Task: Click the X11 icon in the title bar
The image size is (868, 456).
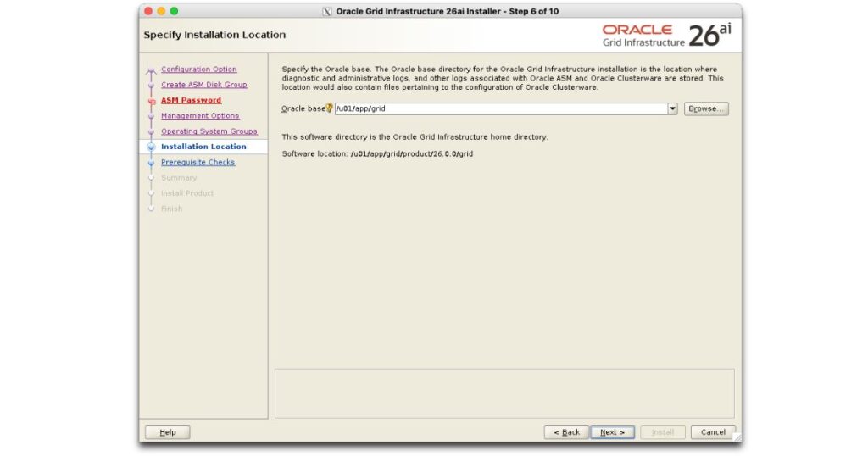Action: (327, 12)
